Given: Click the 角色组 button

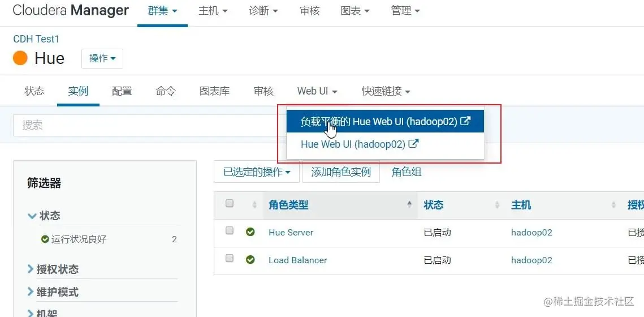Looking at the screenshot, I should point(406,172).
